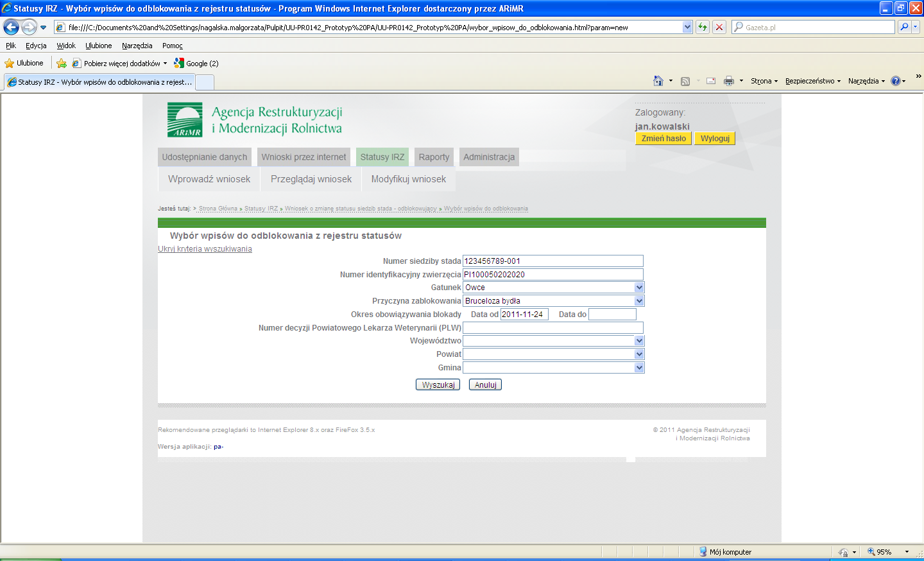The height and width of the screenshot is (561, 924).
Task: Open the 95% zoom level control
Action: tap(889, 552)
